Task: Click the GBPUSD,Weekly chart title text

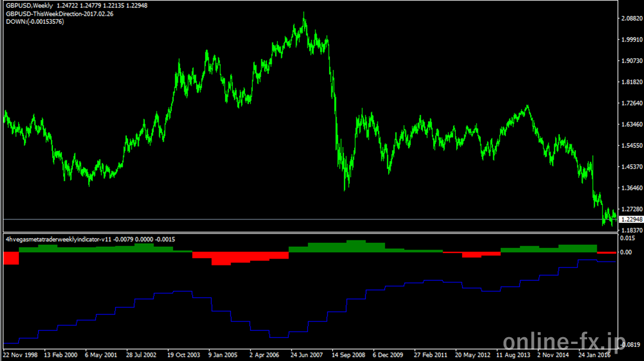Action: tap(30, 6)
